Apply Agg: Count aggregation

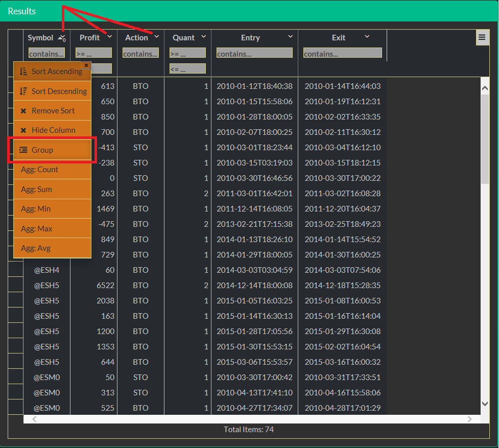point(53,170)
